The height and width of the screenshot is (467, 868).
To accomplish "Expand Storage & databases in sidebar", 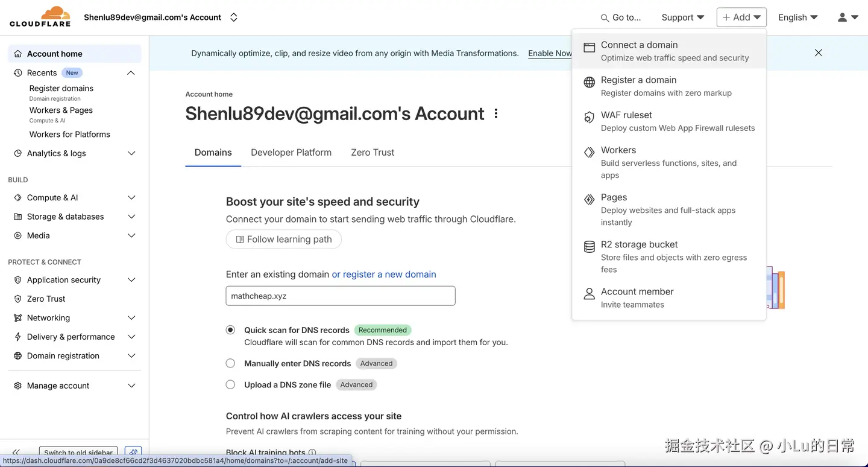I will (131, 217).
